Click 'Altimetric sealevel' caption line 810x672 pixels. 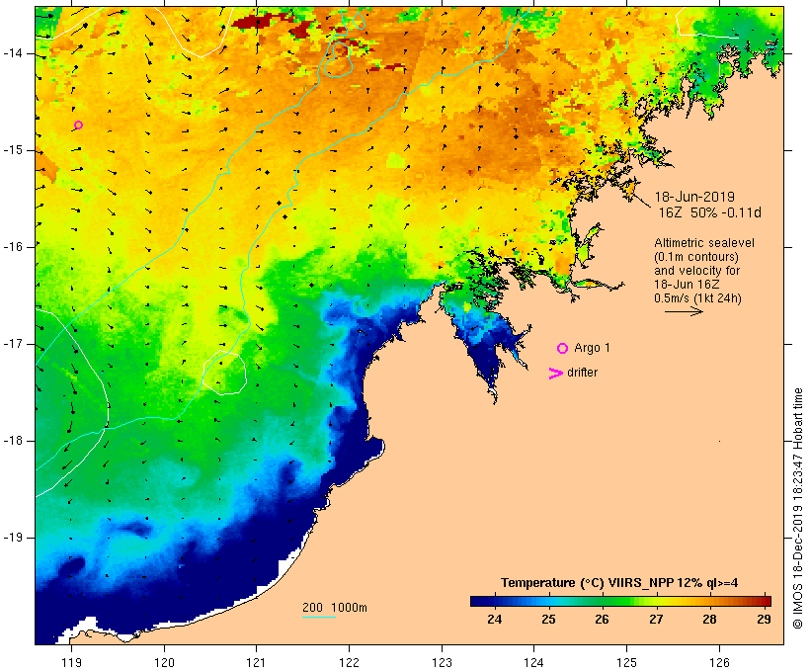coord(704,243)
